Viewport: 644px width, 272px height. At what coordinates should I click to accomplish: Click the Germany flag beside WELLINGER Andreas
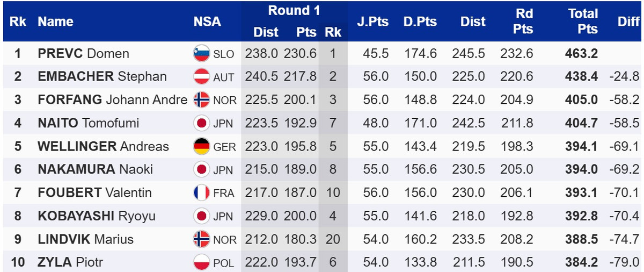click(201, 146)
